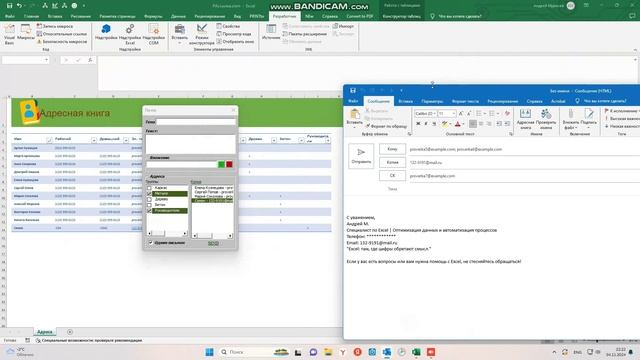This screenshot has height=360, width=640.
Task: Click the Тема subject field in Outlook
Action: pyautogui.click(x=524, y=189)
